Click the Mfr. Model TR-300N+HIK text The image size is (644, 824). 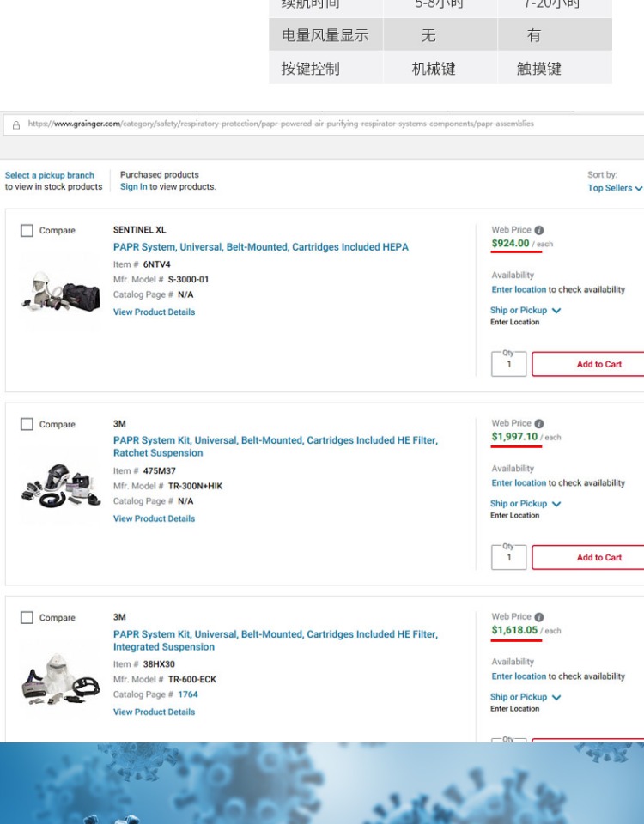point(195,486)
